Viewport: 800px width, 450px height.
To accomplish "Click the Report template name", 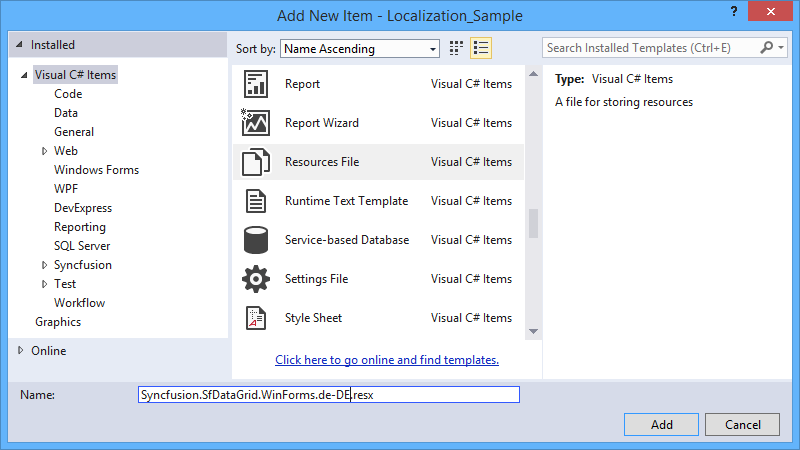I will 302,84.
